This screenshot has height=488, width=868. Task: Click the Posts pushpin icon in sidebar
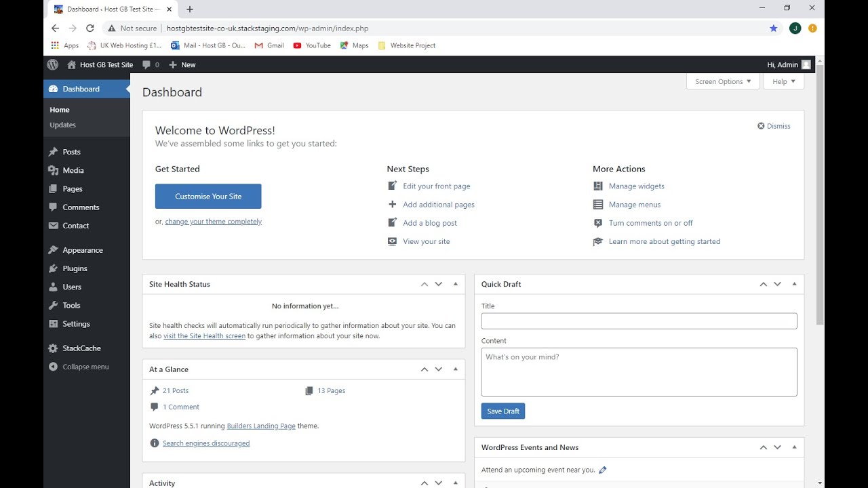[53, 152]
